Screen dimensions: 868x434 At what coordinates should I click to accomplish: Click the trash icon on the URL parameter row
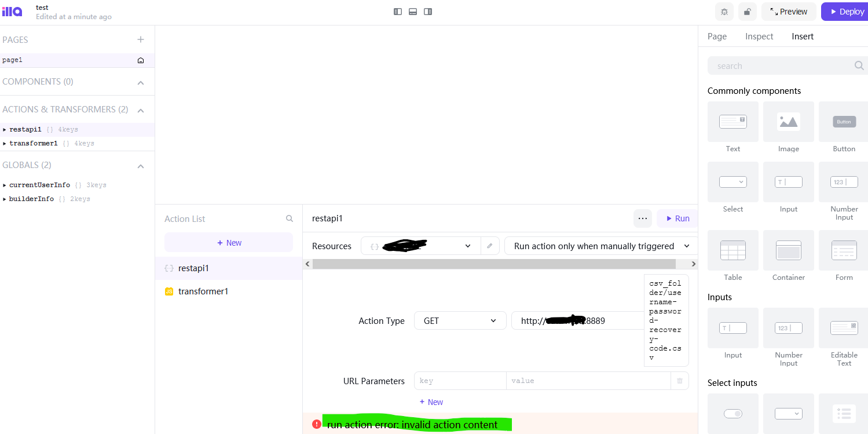[679, 381]
